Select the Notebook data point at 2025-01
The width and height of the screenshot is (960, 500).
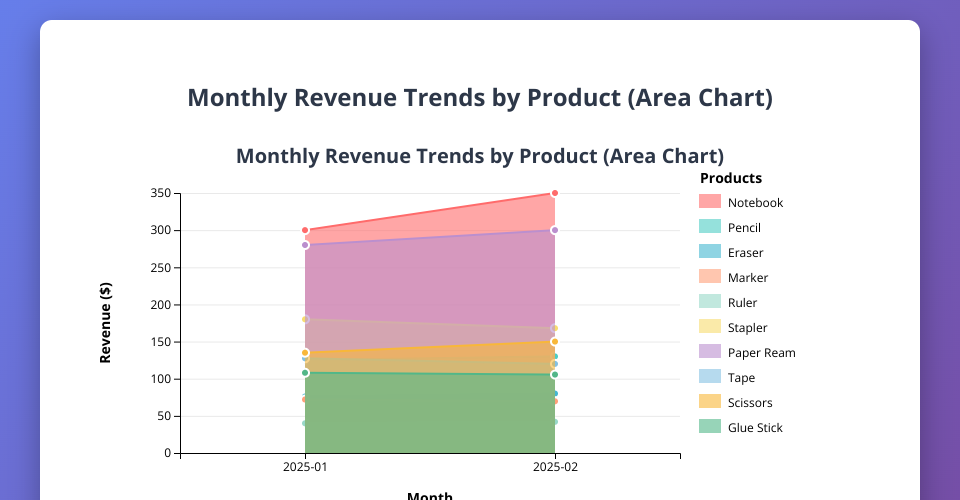pos(305,231)
